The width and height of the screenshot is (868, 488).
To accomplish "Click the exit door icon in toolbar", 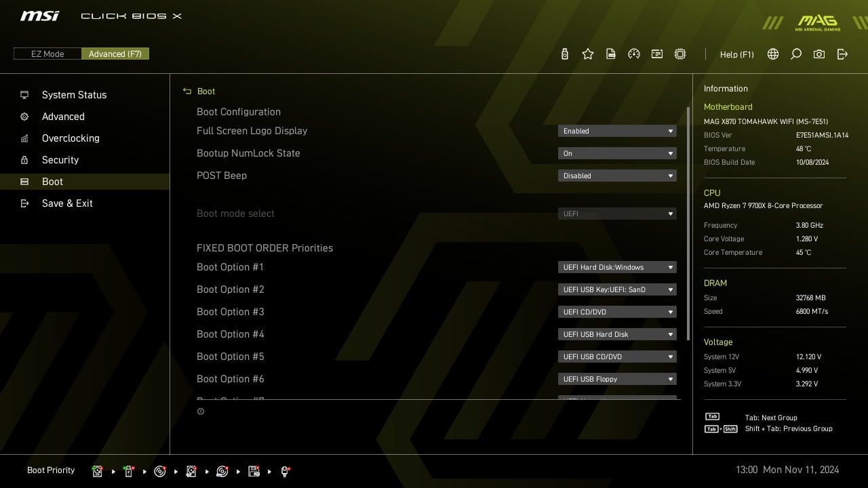I will (843, 54).
